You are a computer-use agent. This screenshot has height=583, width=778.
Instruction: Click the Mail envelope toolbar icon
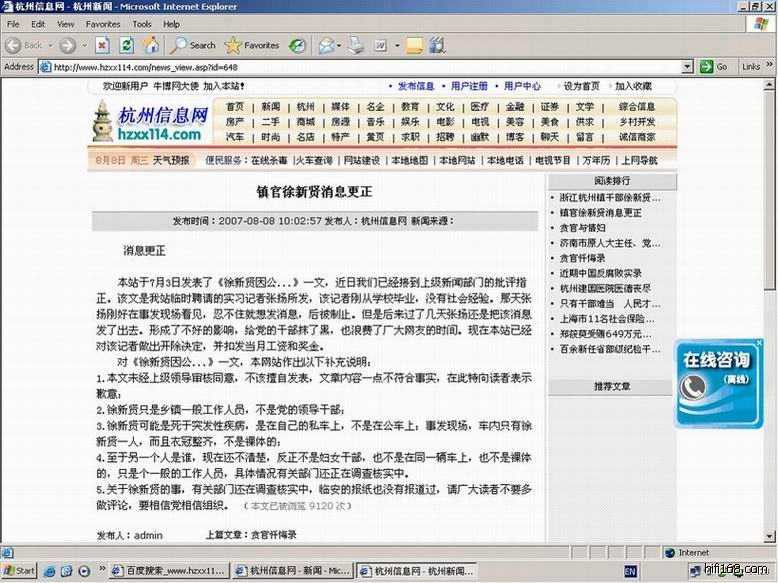pyautogui.click(x=326, y=45)
